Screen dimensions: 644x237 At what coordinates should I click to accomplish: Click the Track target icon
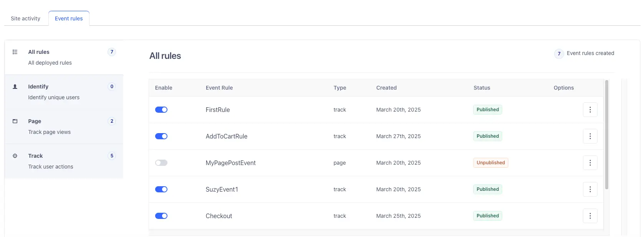point(15,156)
